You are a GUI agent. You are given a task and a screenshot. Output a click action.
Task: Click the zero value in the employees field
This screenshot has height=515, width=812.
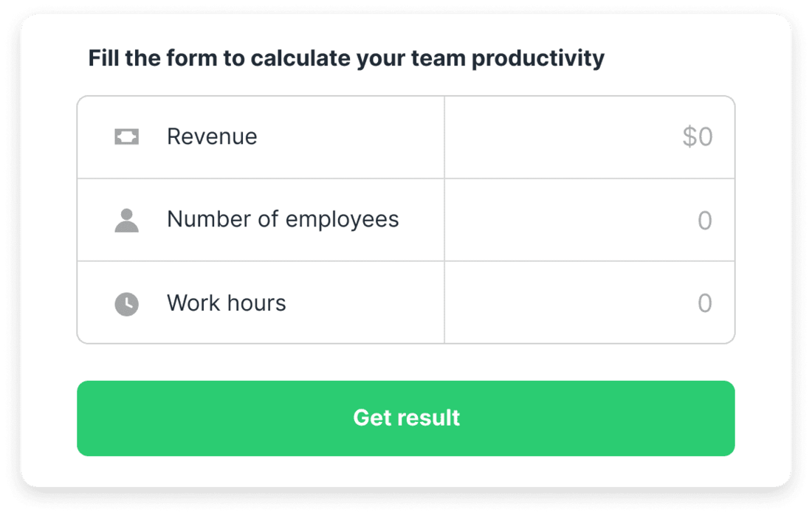tap(705, 219)
